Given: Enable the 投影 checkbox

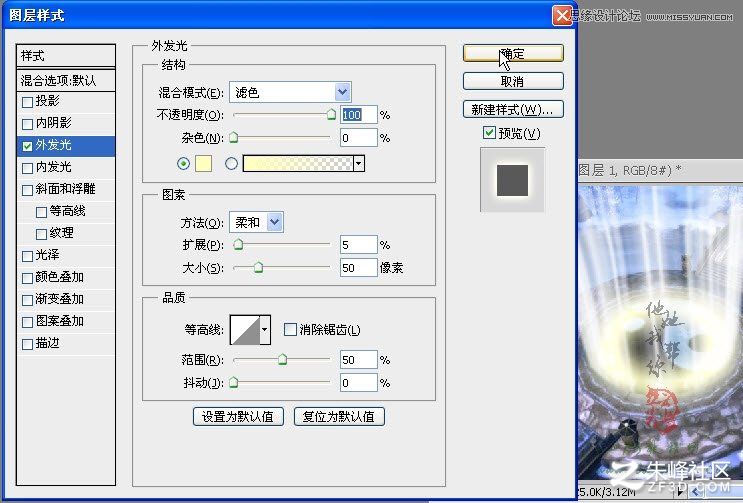Looking at the screenshot, I should click(27, 102).
